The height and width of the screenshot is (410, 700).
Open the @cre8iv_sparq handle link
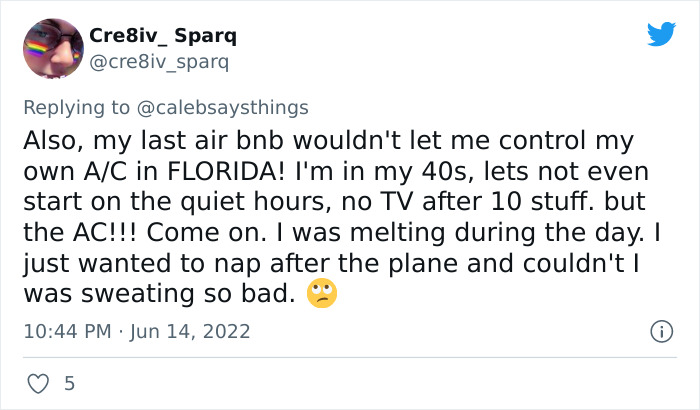tap(158, 62)
